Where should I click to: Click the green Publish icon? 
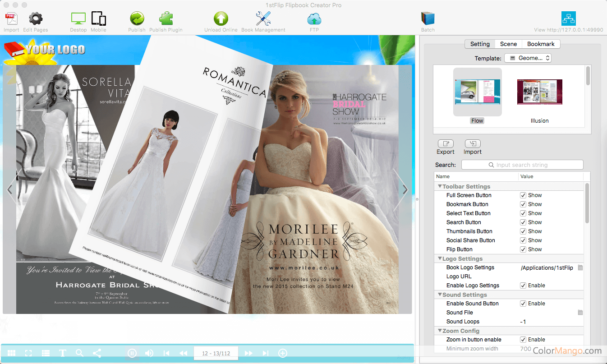[x=137, y=18]
